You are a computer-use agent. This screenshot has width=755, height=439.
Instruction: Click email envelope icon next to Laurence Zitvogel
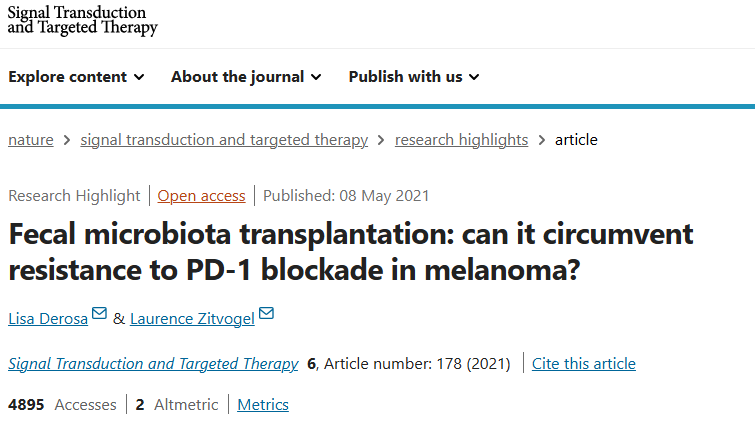[265, 315]
